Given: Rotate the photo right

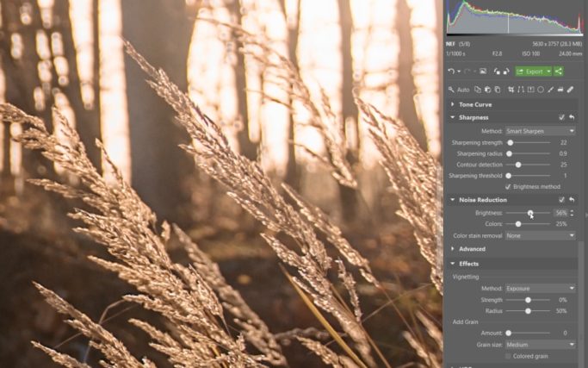Looking at the screenshot, I should click(x=506, y=72).
